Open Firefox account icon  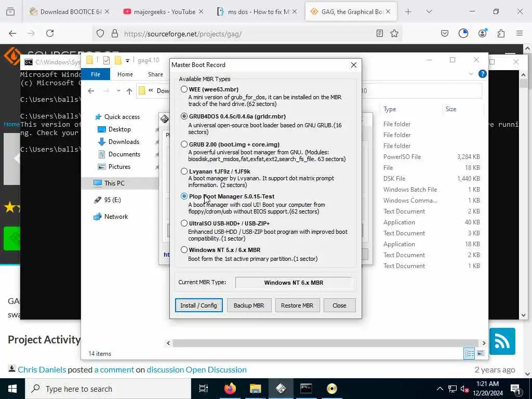pos(482,33)
